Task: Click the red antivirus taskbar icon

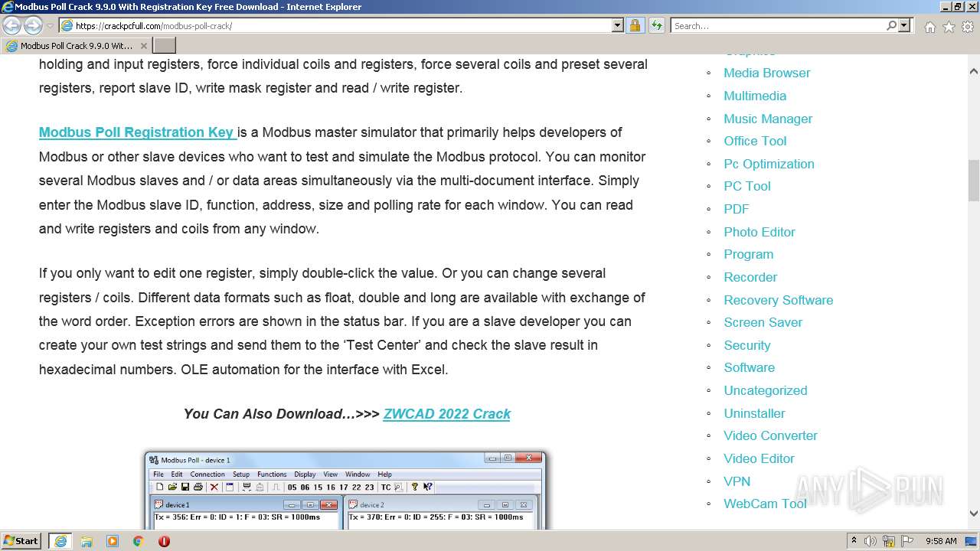Action: click(x=164, y=541)
